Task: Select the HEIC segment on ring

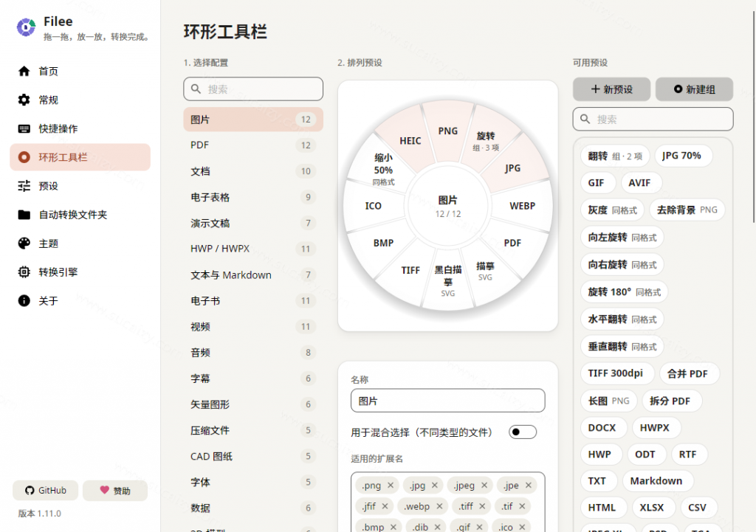Action: (x=410, y=141)
